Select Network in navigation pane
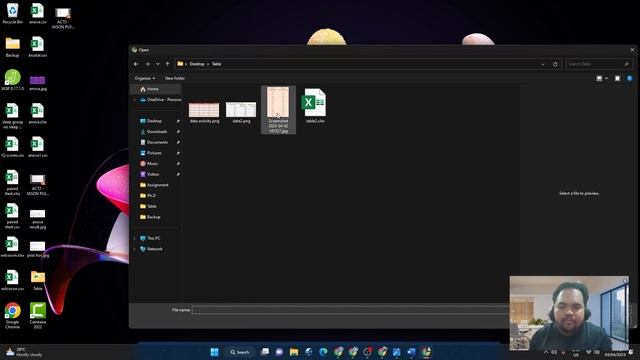The height and width of the screenshot is (360, 640). [154, 249]
